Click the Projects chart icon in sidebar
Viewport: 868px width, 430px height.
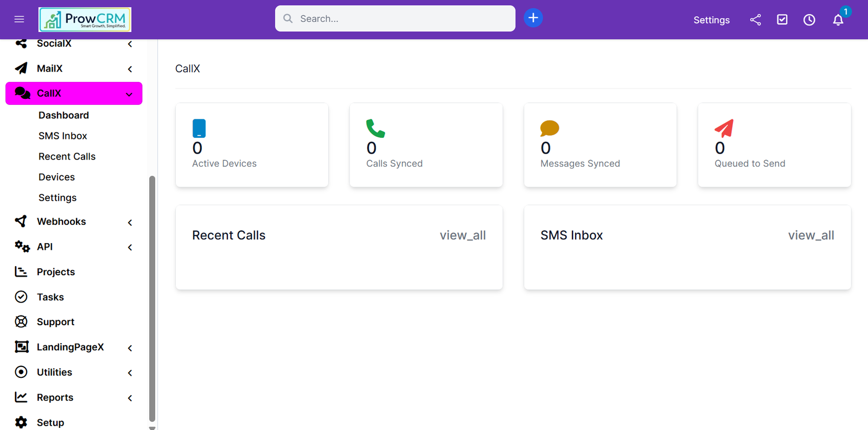point(21,271)
